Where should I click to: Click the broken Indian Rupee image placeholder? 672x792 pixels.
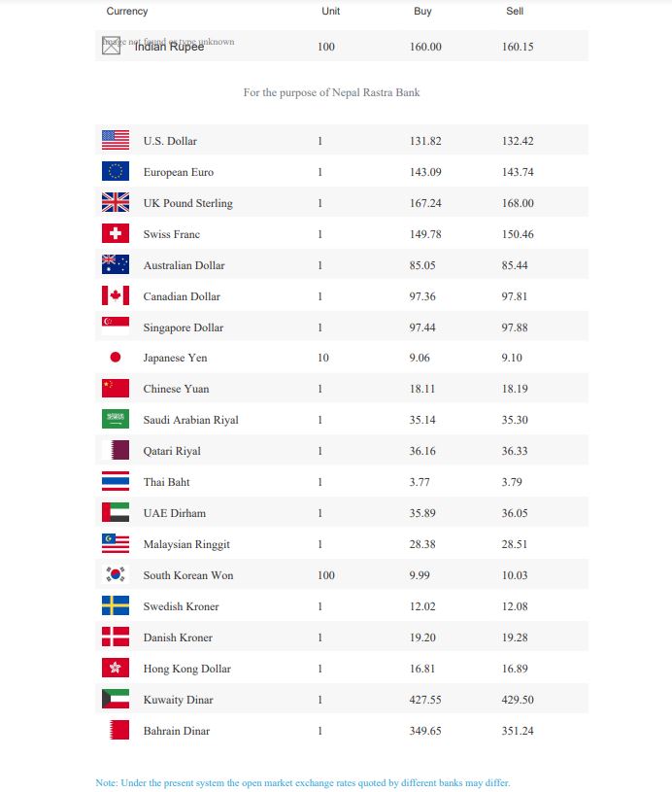click(x=111, y=46)
